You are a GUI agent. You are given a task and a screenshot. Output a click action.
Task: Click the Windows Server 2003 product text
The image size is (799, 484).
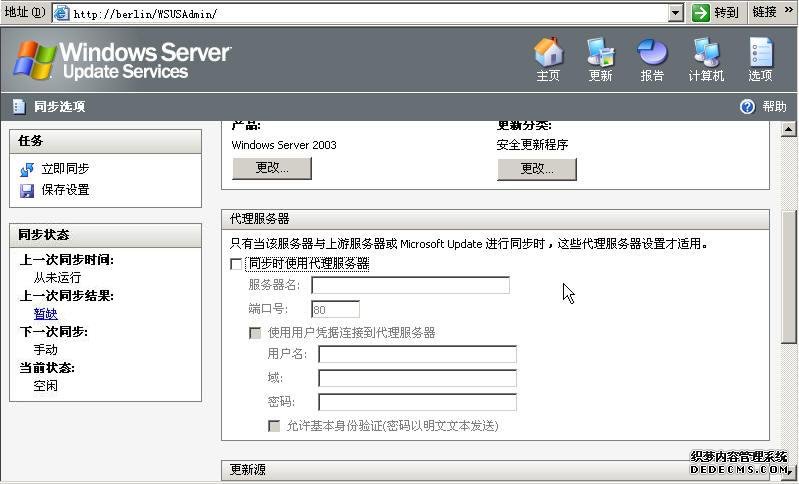click(x=284, y=145)
